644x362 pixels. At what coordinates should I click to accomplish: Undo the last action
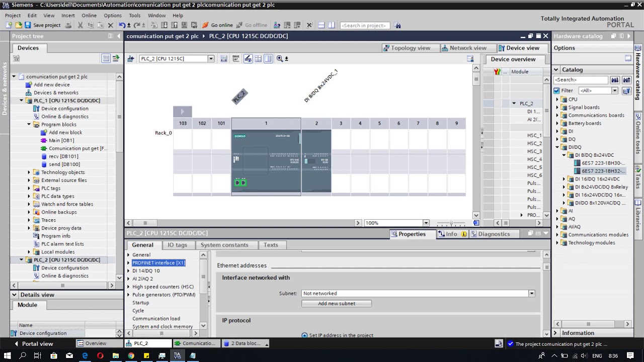click(122, 25)
